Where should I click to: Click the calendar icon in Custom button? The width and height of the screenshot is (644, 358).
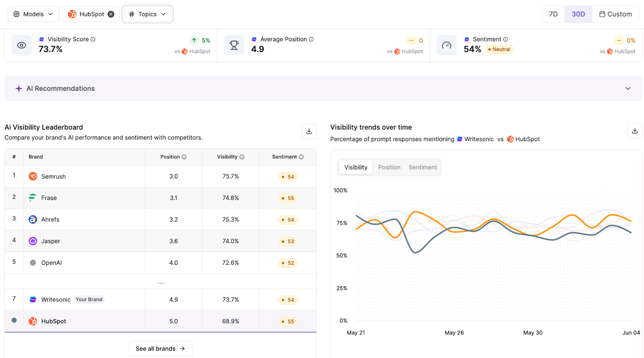point(602,14)
